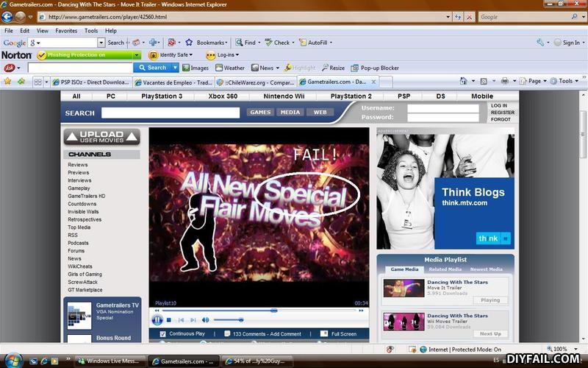Click the Ask toolbar logo
Image resolution: width=588 pixels, height=368 pixels.
coord(9,68)
